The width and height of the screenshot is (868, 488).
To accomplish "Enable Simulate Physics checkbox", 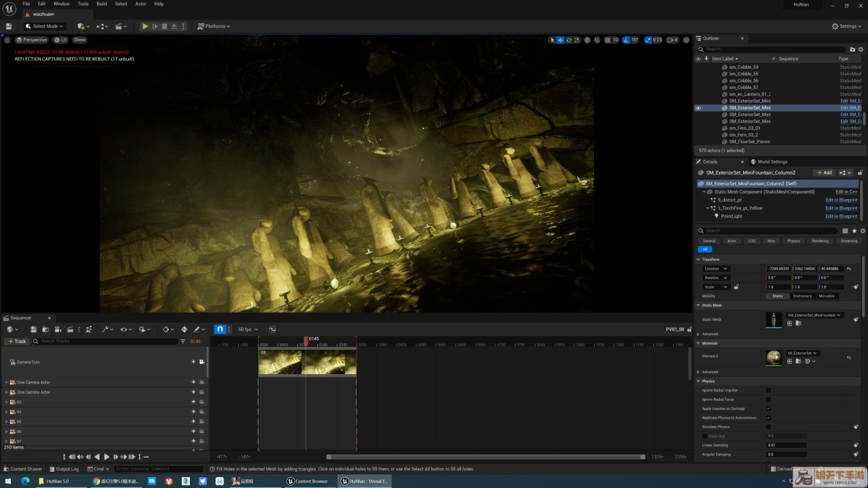I will [x=768, y=427].
